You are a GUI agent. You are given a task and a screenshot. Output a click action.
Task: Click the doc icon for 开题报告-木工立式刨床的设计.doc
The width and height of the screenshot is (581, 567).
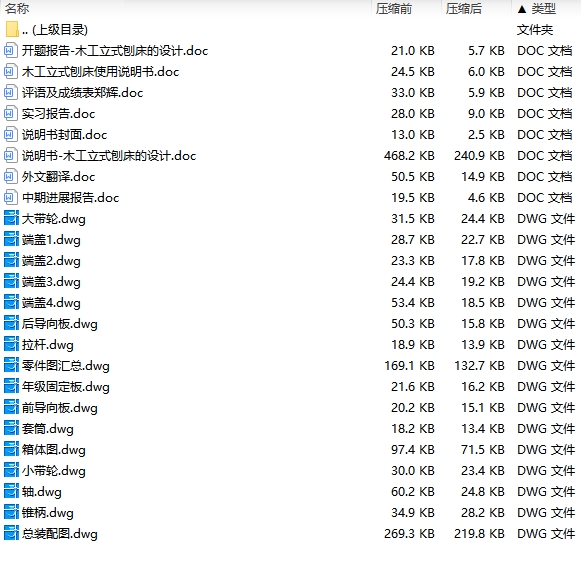pos(11,50)
